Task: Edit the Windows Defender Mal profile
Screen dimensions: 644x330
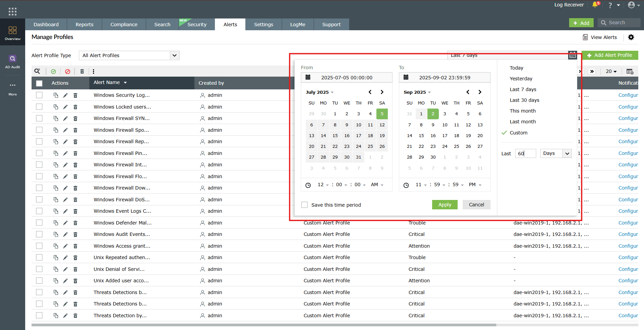Action: tap(65, 223)
